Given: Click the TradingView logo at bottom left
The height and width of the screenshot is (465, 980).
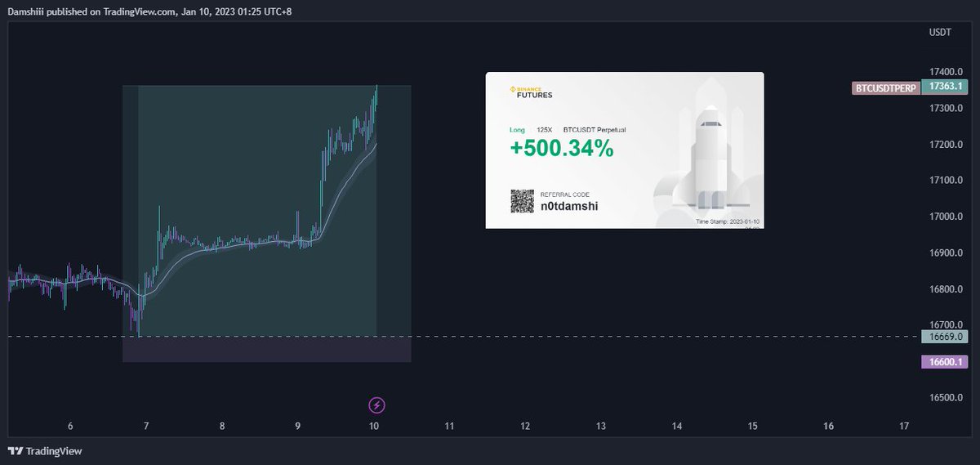Looking at the screenshot, I should pos(45,451).
